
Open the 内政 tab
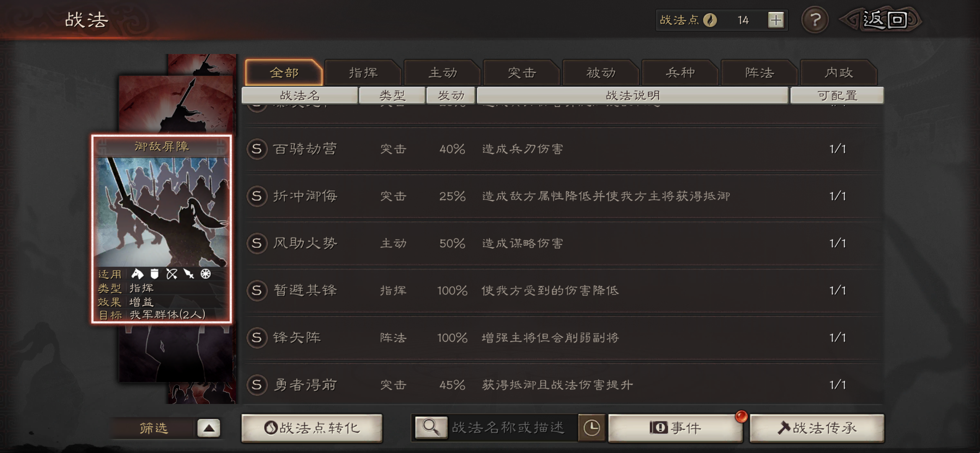click(x=839, y=72)
